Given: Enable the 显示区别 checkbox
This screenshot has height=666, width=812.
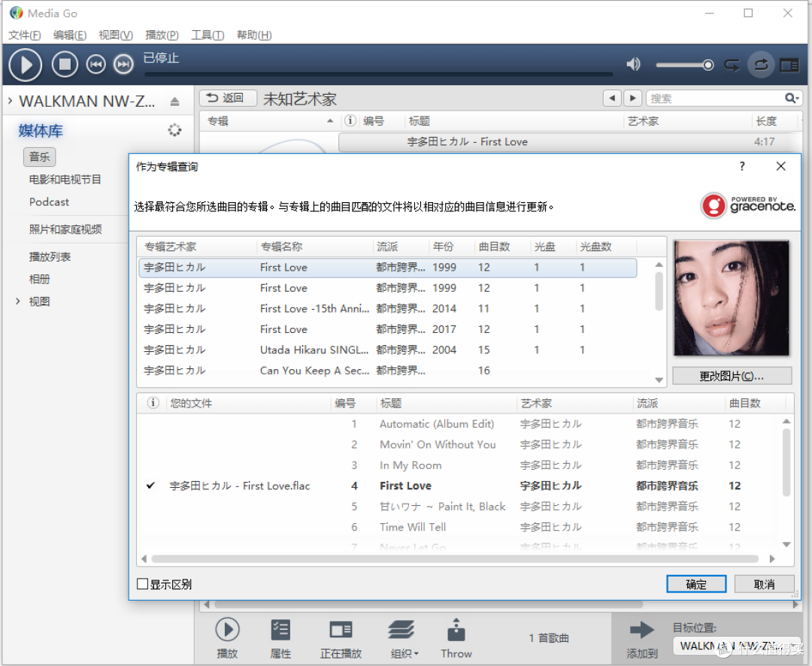Looking at the screenshot, I should pyautogui.click(x=142, y=584).
